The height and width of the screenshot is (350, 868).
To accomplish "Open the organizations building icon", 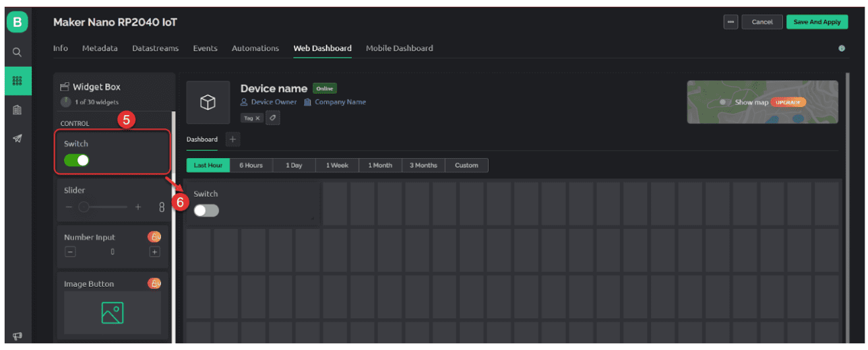I will [17, 110].
